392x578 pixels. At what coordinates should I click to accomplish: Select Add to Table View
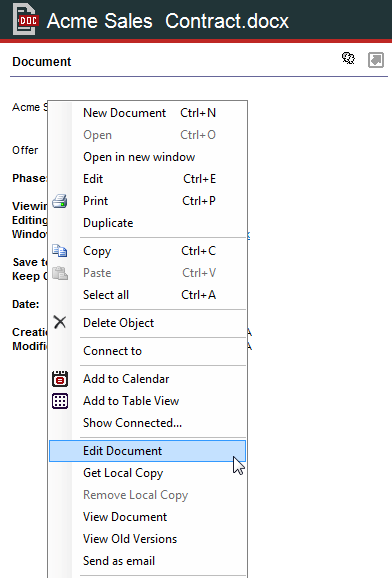pyautogui.click(x=148, y=401)
